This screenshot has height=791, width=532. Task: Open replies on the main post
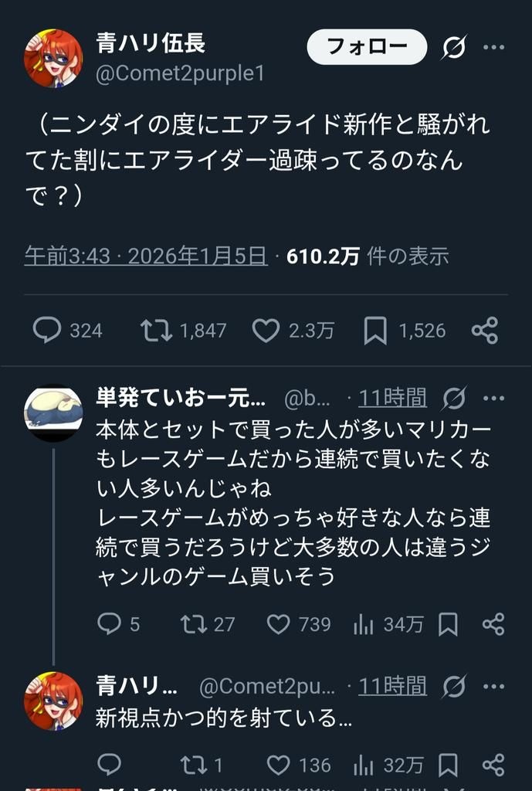[47, 331]
